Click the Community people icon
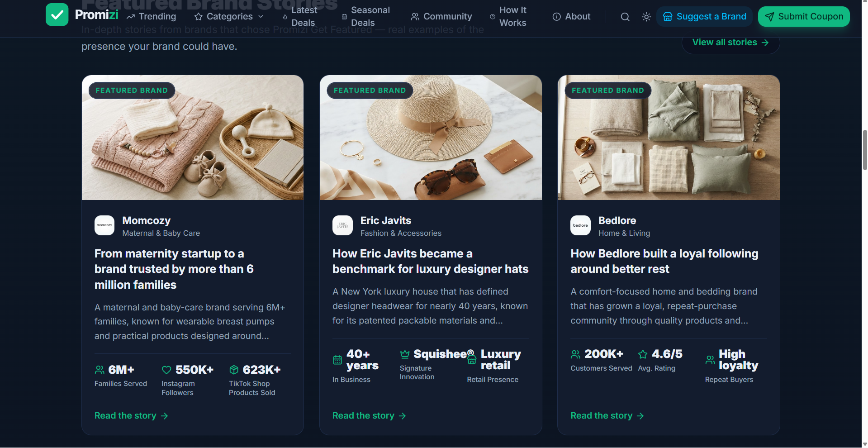Image resolution: width=868 pixels, height=448 pixels. [x=415, y=17]
